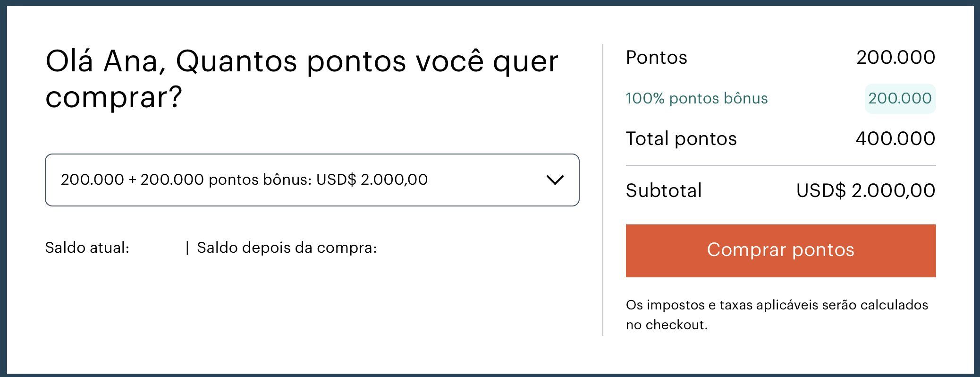Open the points quantity dropdown

[x=312, y=180]
